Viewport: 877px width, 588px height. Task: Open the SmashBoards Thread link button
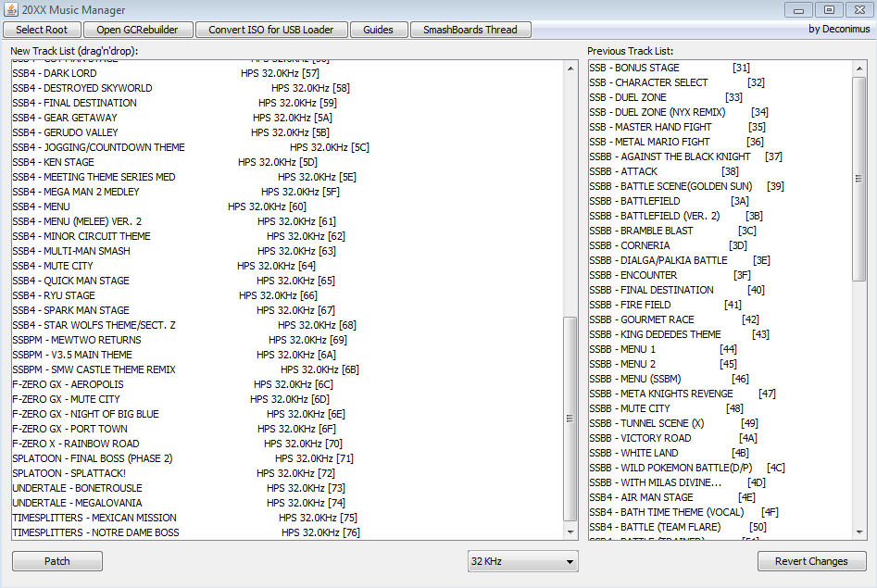coord(470,30)
